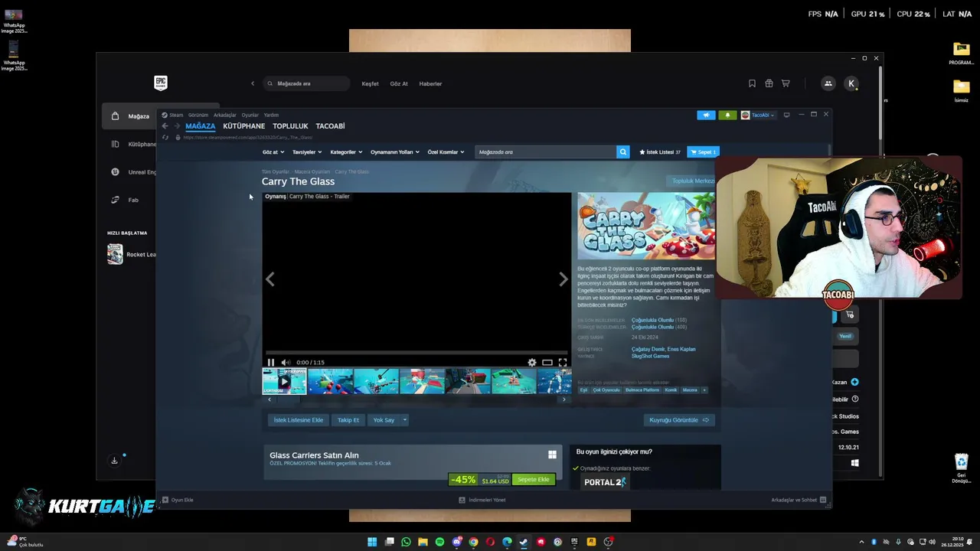Open Recycle Bin on desktop
980x551 pixels.
(962, 468)
